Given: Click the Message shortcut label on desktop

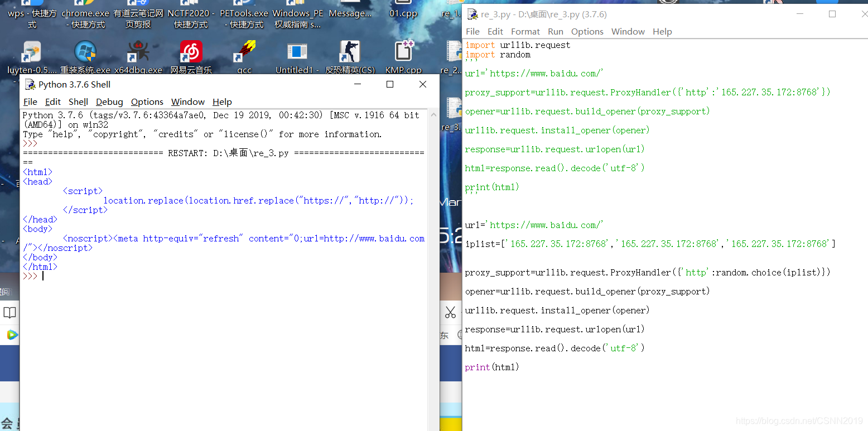Looking at the screenshot, I should pyautogui.click(x=350, y=13).
